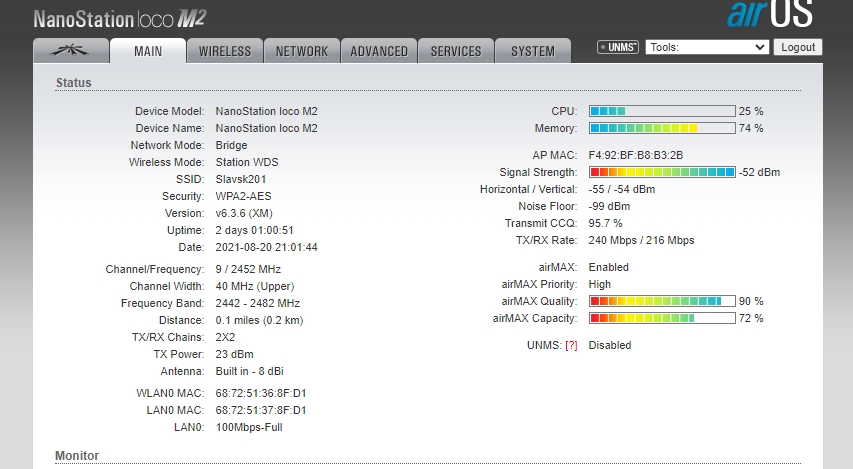The height and width of the screenshot is (469, 853).
Task: Open the NETWORK tab
Action: click(302, 51)
